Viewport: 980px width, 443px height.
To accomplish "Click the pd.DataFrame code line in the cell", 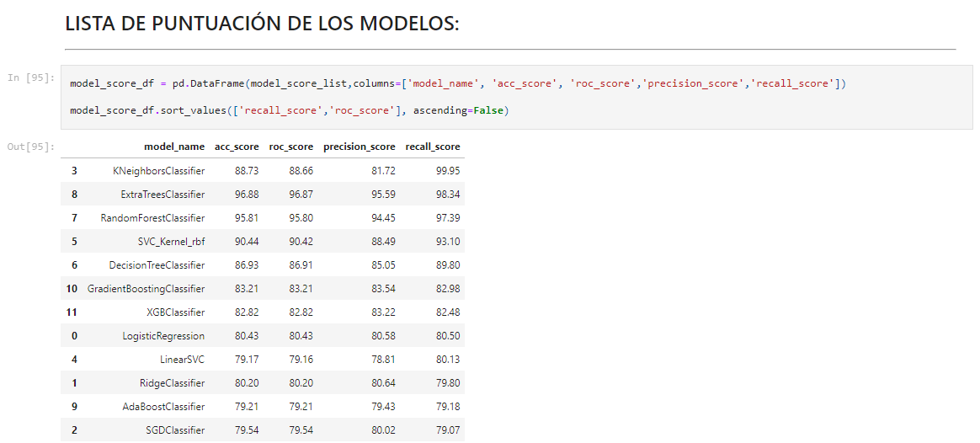I will [x=458, y=83].
